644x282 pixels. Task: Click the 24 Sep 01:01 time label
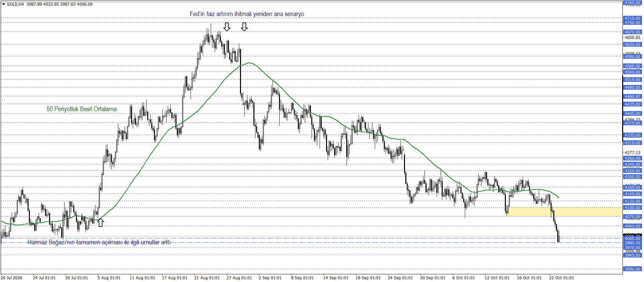401,278
